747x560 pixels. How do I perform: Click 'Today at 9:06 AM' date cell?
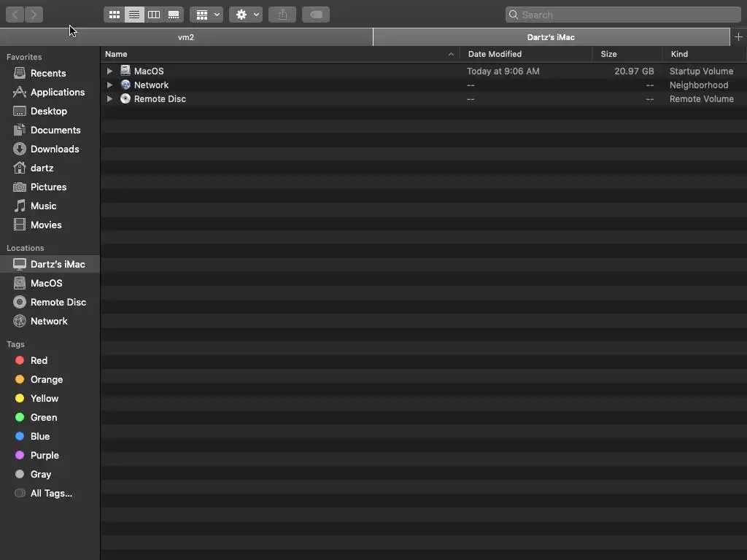(503, 71)
